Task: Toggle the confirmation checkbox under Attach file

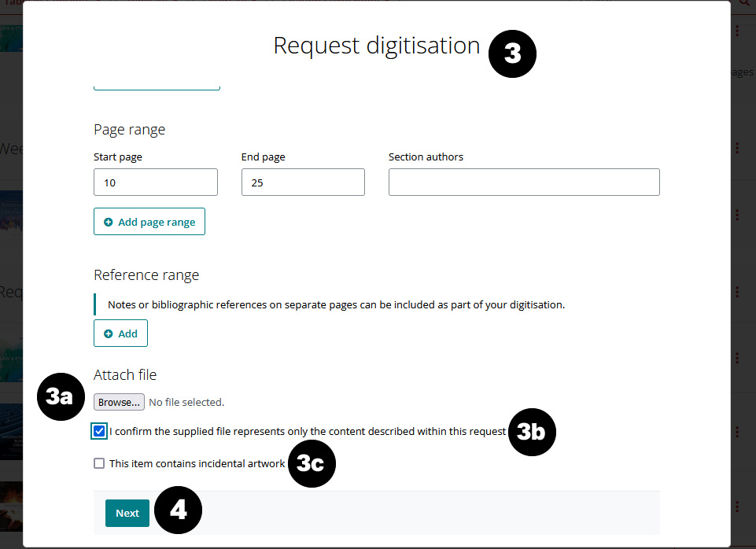Action: [98, 431]
